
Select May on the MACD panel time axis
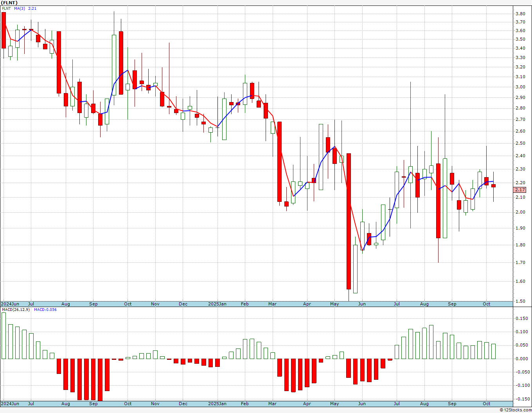[x=334, y=404]
